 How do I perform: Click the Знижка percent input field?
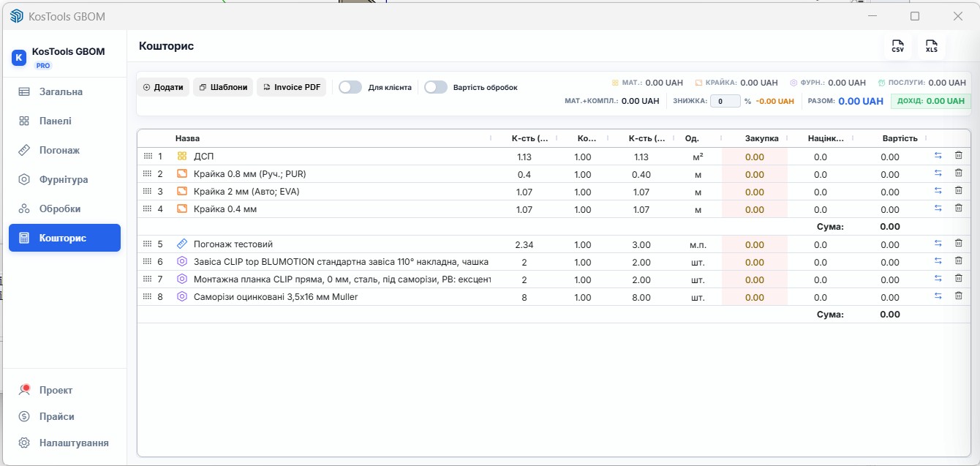click(x=725, y=102)
